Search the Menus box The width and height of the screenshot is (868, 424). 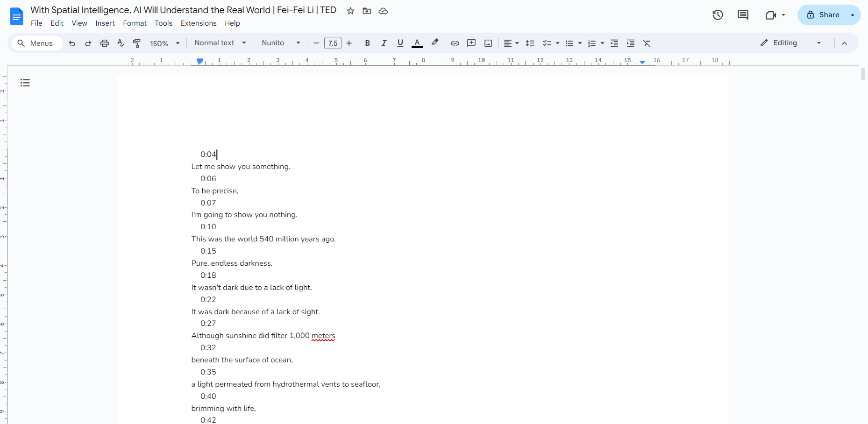(37, 43)
